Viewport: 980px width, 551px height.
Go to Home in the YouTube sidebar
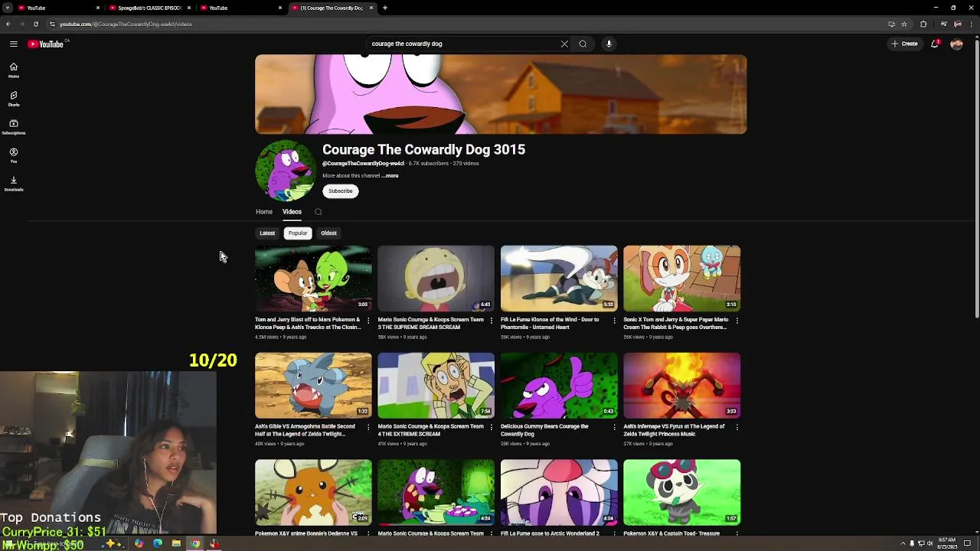click(13, 70)
